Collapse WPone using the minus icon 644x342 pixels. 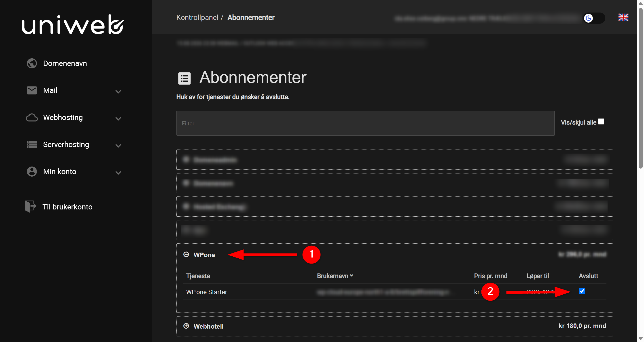tap(186, 255)
